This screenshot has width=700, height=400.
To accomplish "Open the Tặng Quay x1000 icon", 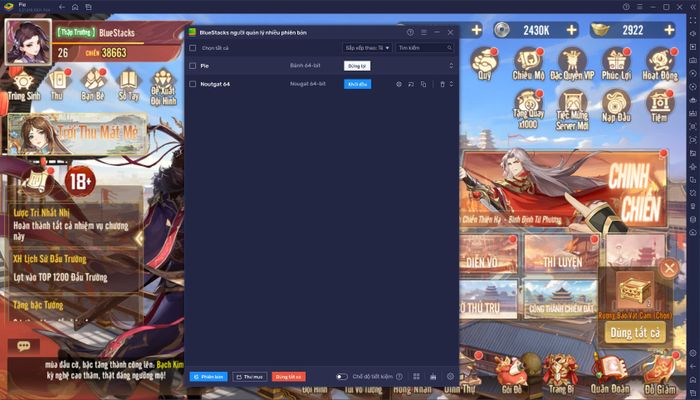I will (x=528, y=109).
